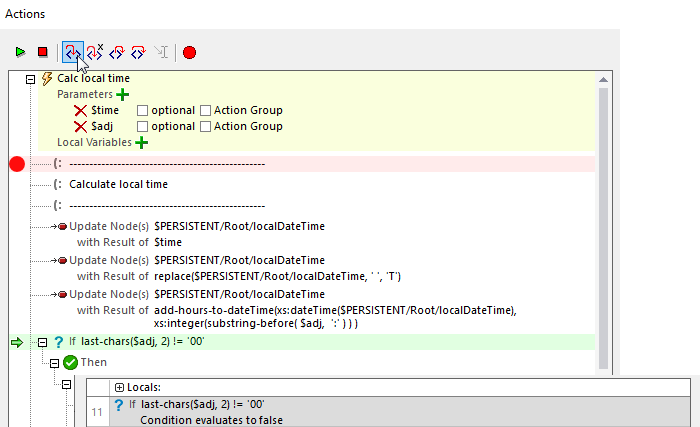
Task: Expand the Locals section in the tooltip
Action: click(119, 386)
